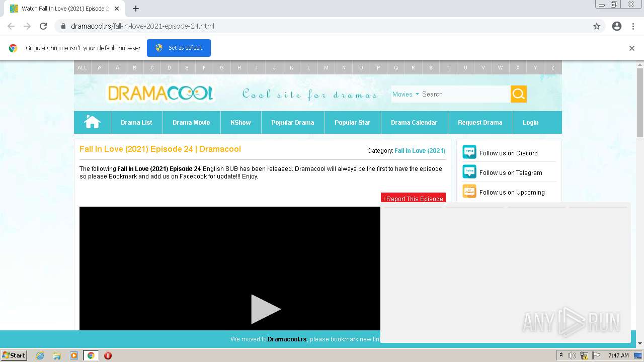Filter dramas by # symbol

[x=100, y=67]
